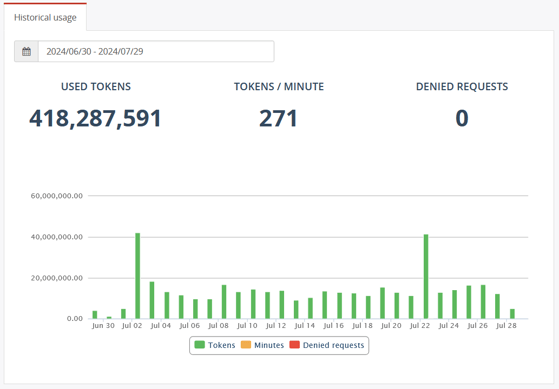The image size is (559, 389).
Task: Click the Jul 26 axis label
Action: 477,326
